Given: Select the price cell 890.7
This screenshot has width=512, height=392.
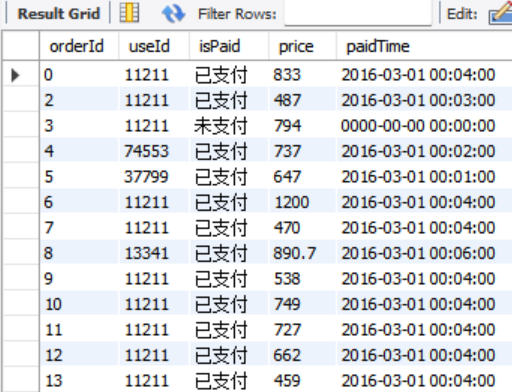Looking at the screenshot, I should 302,253.
